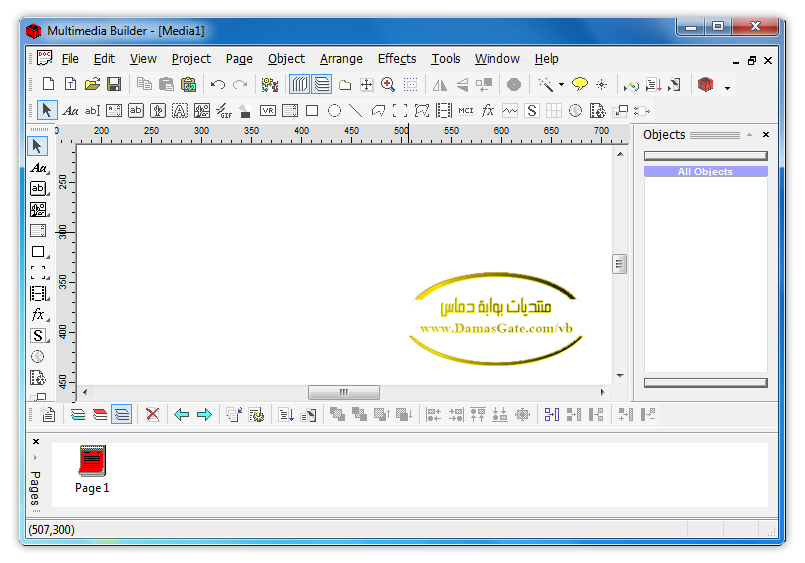805x563 pixels.
Task: Select the Page 1 thumbnail
Action: pos(92,469)
